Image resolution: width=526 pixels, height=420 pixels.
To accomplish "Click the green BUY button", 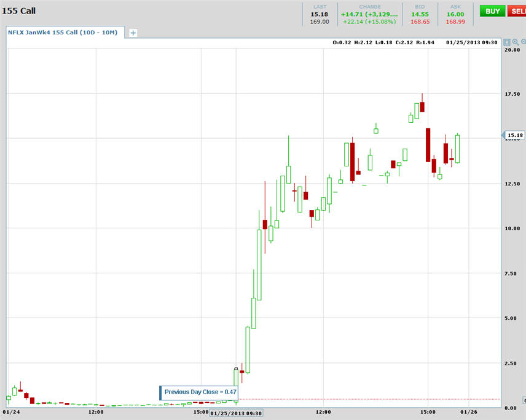I will (492, 11).
